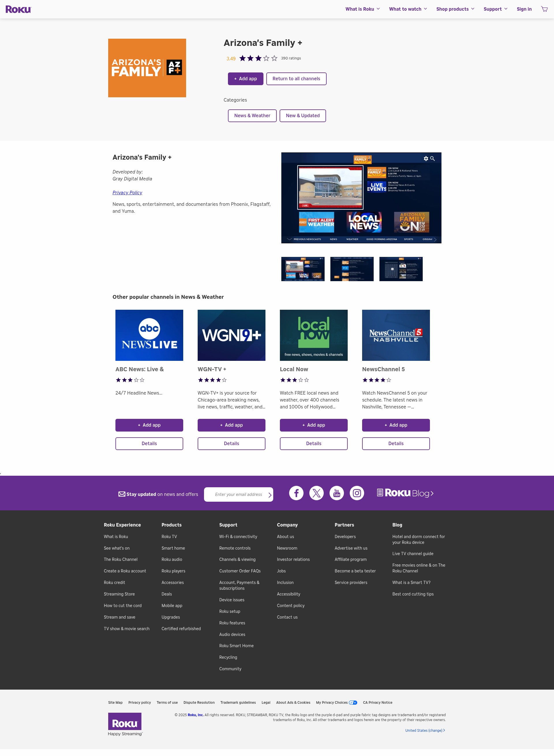554x756 pixels.
Task: Open Streaming Store footer link
Action: click(119, 594)
